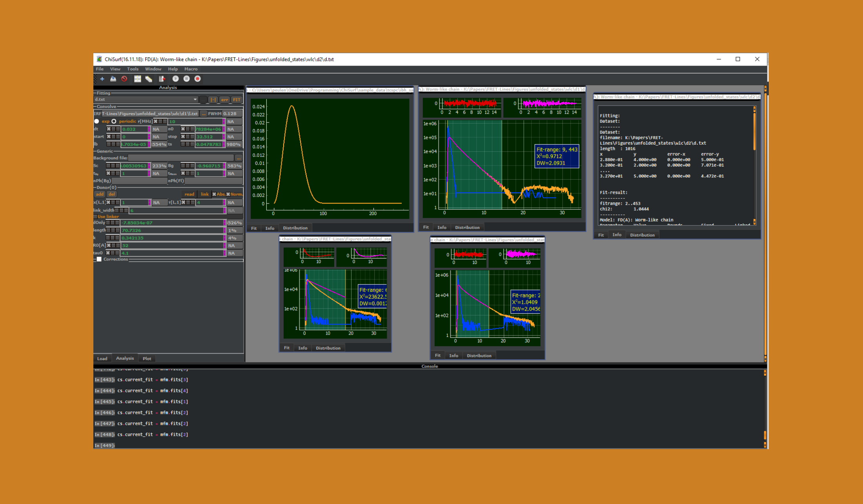863x504 pixels.
Task: Toggle the Use linker checkbox
Action: 95,217
